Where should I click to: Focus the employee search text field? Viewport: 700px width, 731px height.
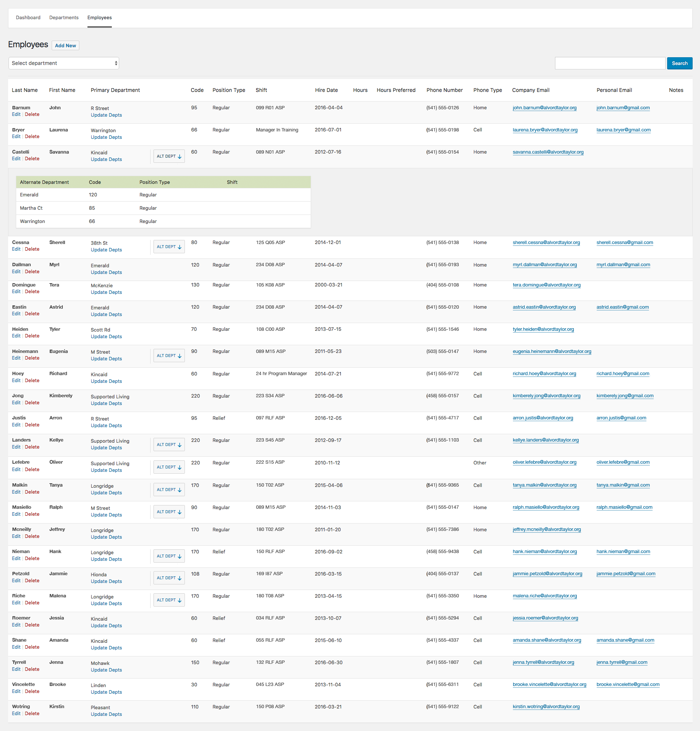(610, 64)
